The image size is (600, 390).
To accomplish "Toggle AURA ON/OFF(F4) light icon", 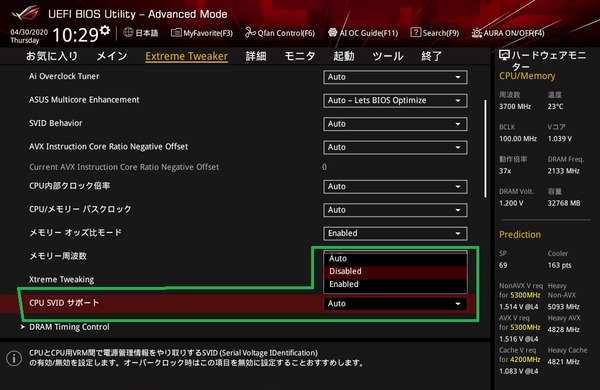I will pos(476,33).
